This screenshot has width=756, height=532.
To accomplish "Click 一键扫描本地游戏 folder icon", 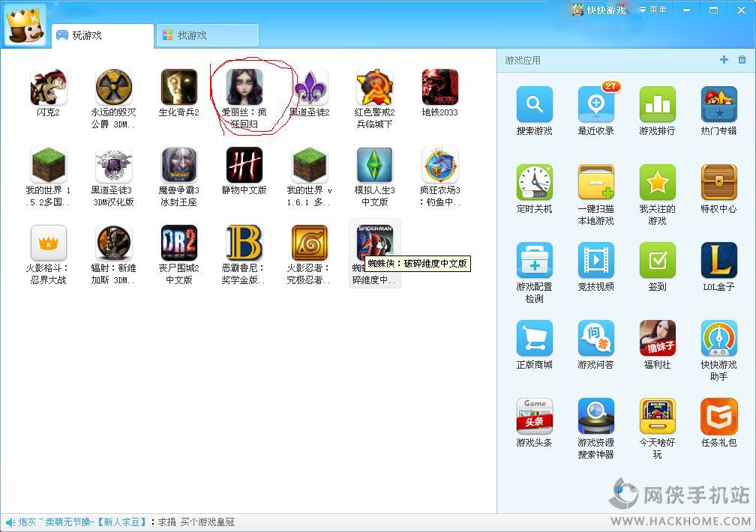I will 596,182.
